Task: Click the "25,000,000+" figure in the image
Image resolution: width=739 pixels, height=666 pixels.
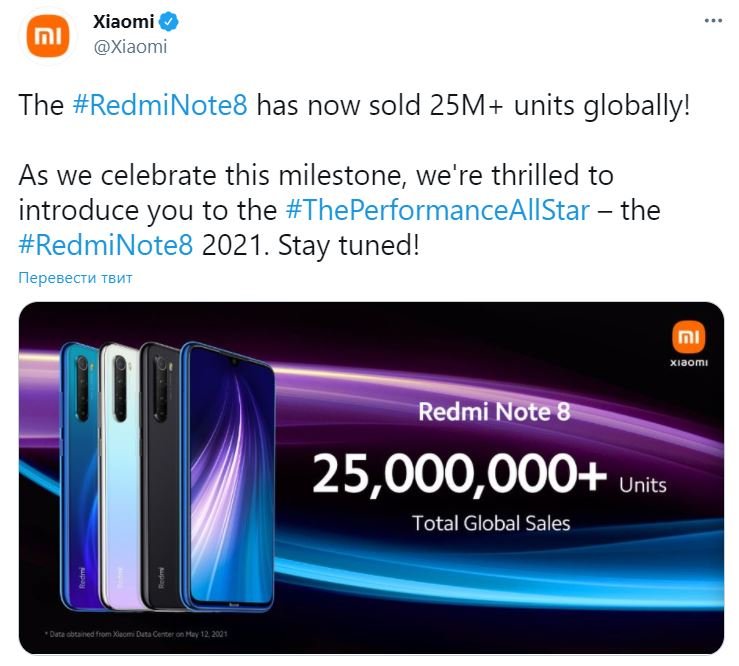Action: (x=459, y=472)
